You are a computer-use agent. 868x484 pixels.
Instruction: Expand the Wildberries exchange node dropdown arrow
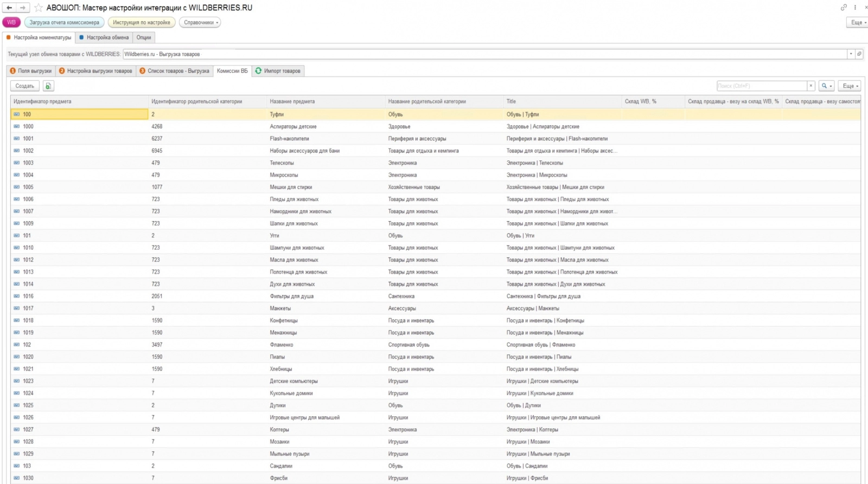(851, 54)
